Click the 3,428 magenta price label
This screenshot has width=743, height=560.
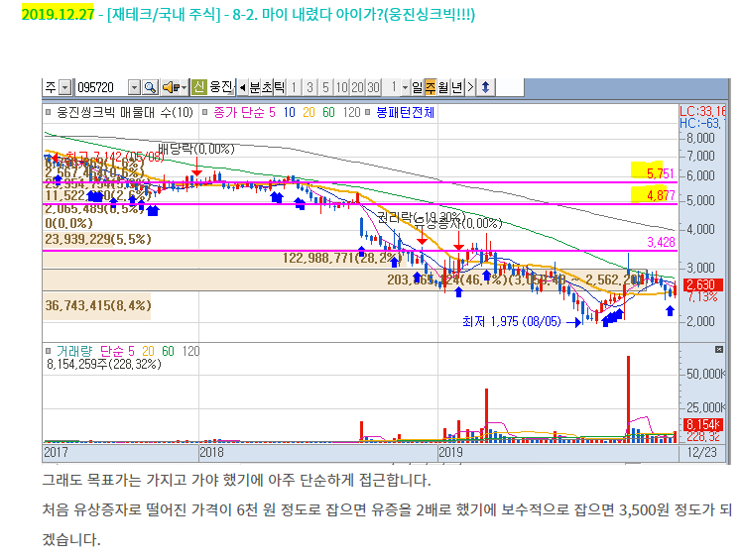(x=661, y=243)
